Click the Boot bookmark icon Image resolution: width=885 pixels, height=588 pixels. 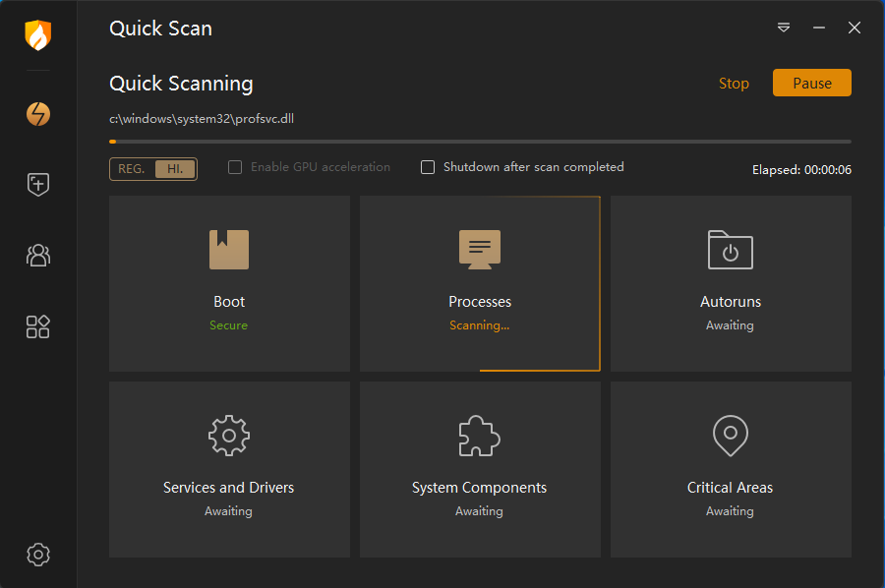[x=229, y=250]
